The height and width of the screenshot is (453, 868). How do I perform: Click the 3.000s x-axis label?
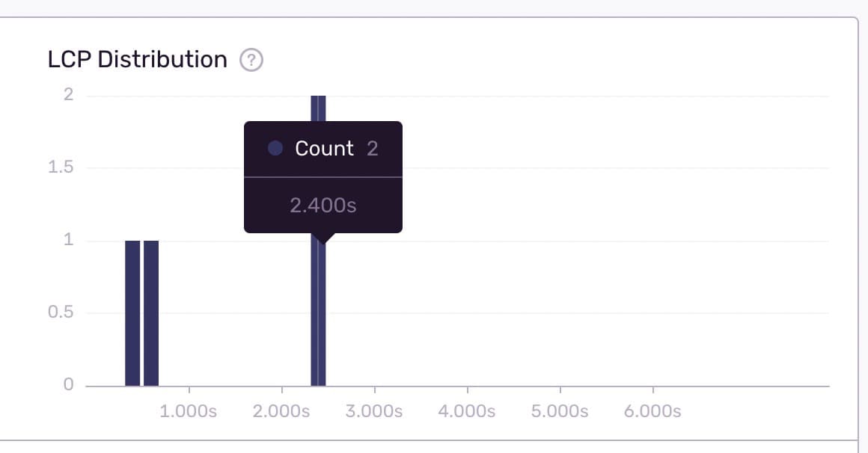click(x=374, y=411)
